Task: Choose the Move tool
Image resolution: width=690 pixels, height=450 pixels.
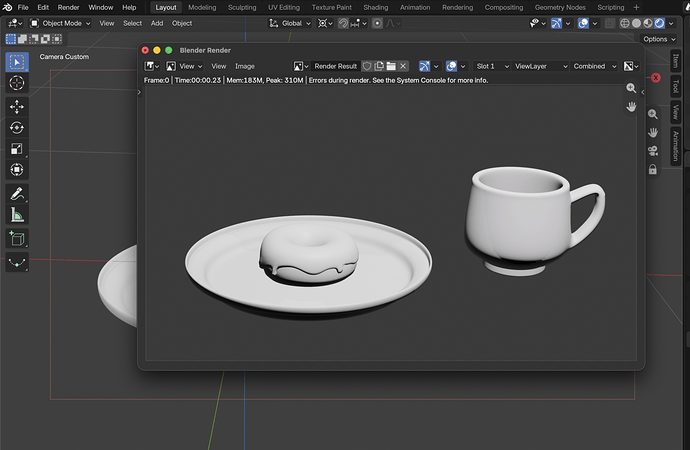Action: 17,107
